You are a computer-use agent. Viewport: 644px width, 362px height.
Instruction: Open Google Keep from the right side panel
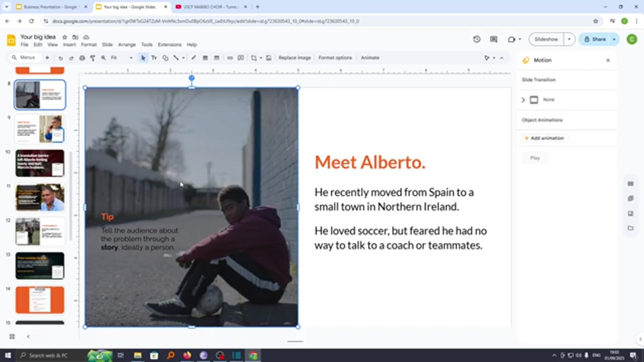pos(631,198)
